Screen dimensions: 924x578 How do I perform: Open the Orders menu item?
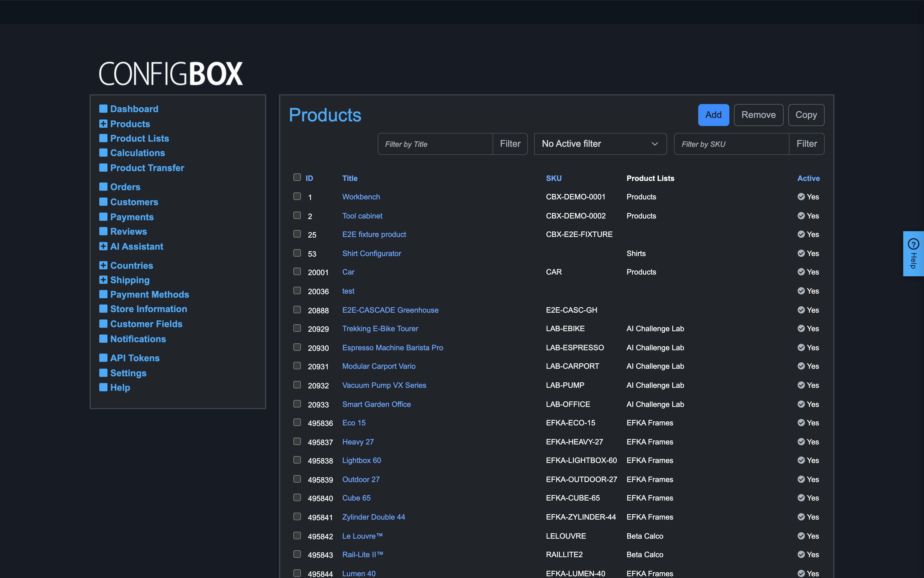click(125, 187)
